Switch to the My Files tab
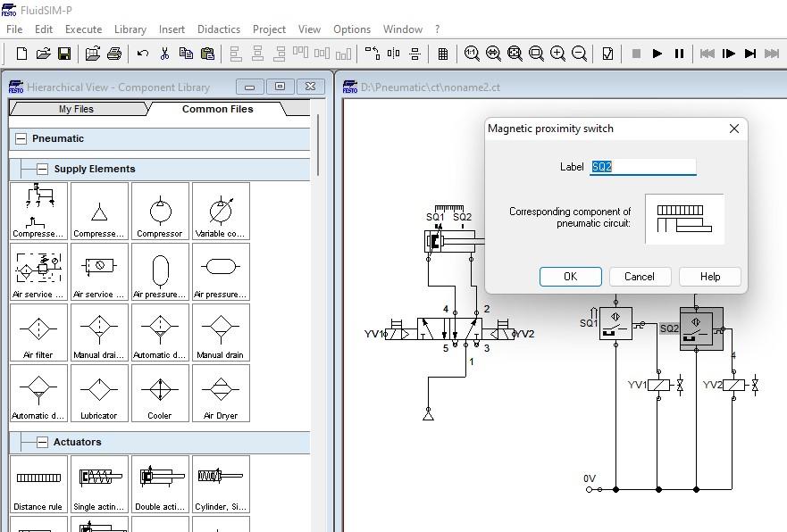The width and height of the screenshot is (787, 532). tap(76, 109)
